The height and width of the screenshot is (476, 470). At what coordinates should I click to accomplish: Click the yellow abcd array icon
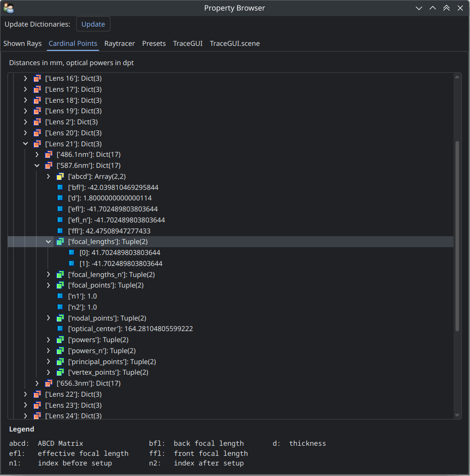tap(60, 177)
